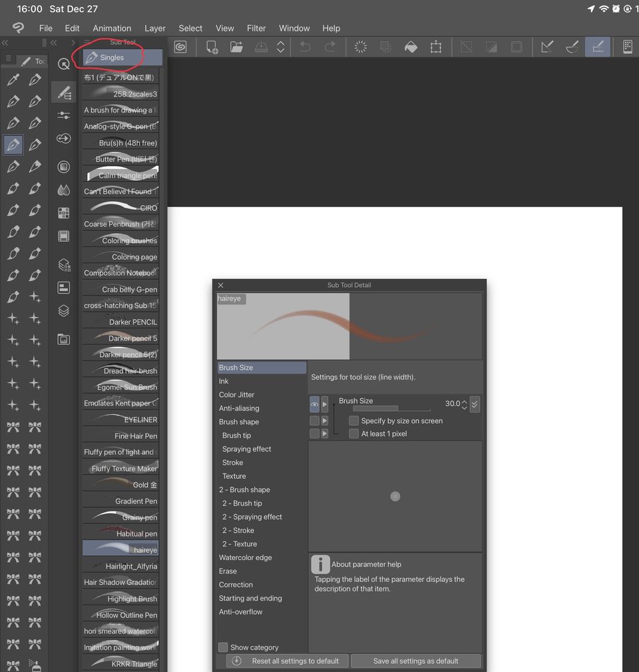Click the Undo arrow in the toolbar

click(x=305, y=47)
